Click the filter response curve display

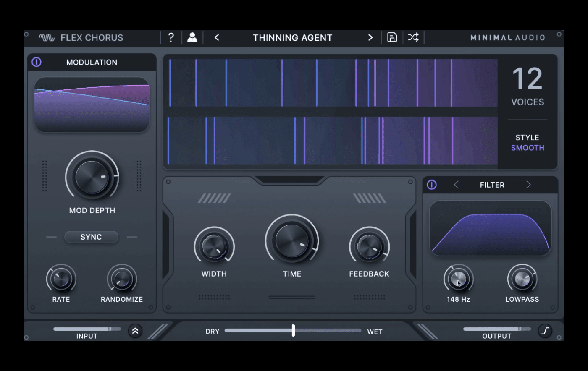490,228
